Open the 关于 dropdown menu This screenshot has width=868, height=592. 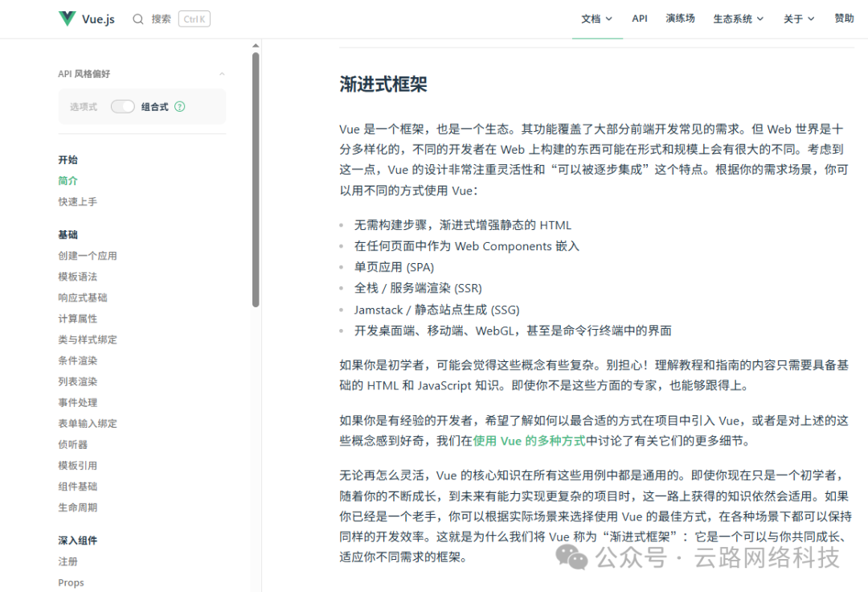(799, 18)
